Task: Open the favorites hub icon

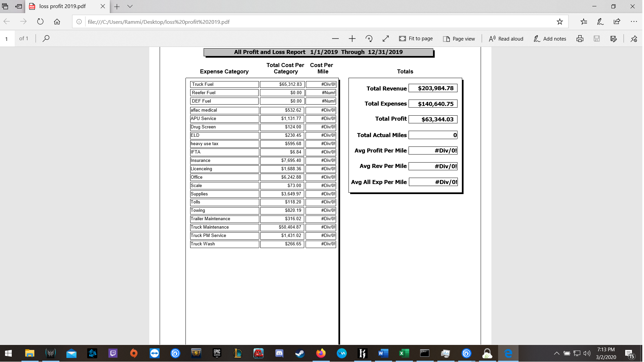Action: [584, 21]
